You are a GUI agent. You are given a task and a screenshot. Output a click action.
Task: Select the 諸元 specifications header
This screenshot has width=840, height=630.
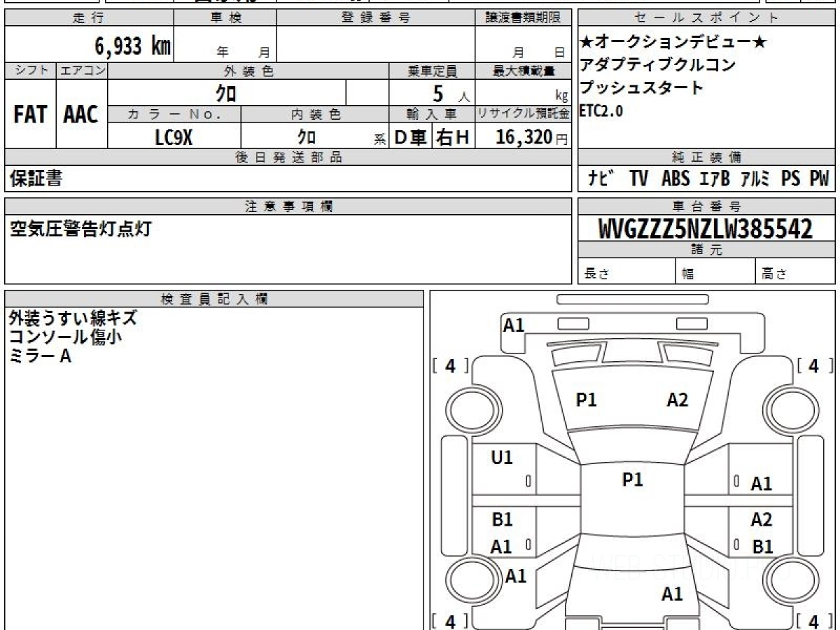click(x=706, y=250)
